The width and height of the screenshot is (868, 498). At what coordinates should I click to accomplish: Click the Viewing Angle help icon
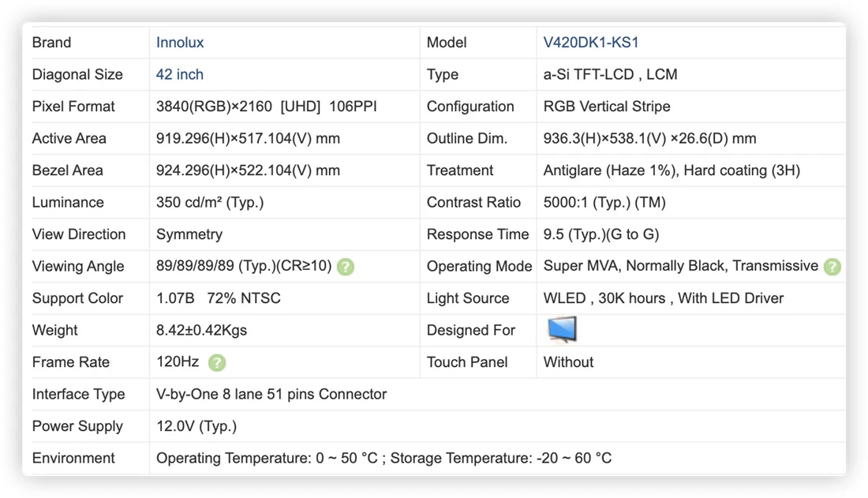(346, 267)
